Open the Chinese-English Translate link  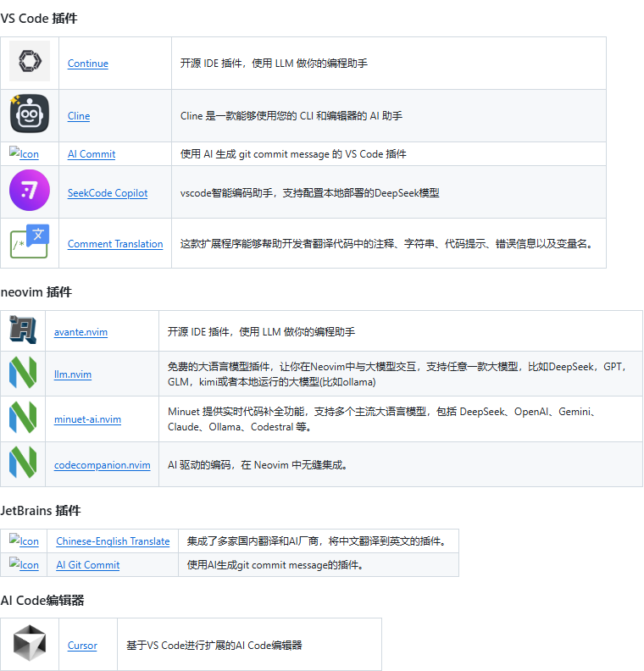pyautogui.click(x=113, y=541)
